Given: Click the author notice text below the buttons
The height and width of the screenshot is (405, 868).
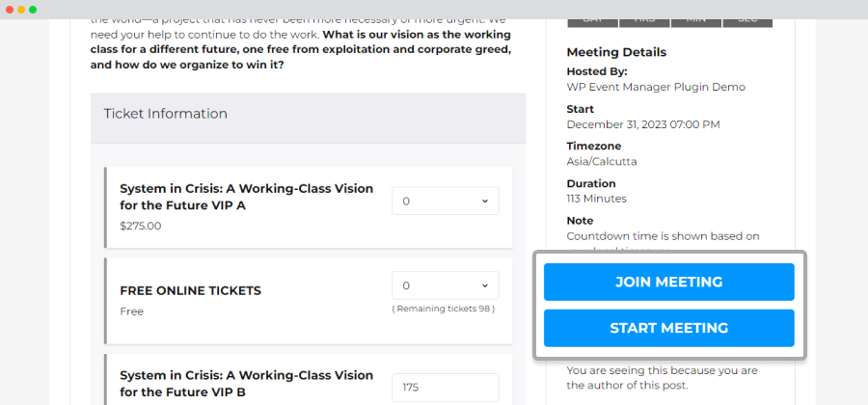Looking at the screenshot, I should [662, 378].
